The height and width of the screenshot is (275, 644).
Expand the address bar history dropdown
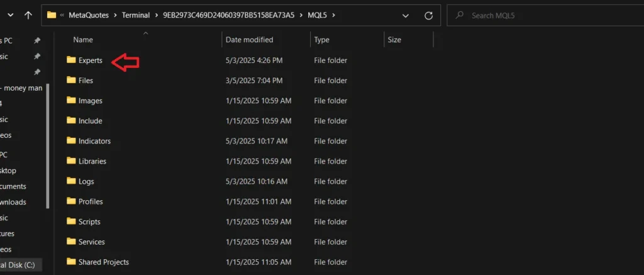point(406,16)
